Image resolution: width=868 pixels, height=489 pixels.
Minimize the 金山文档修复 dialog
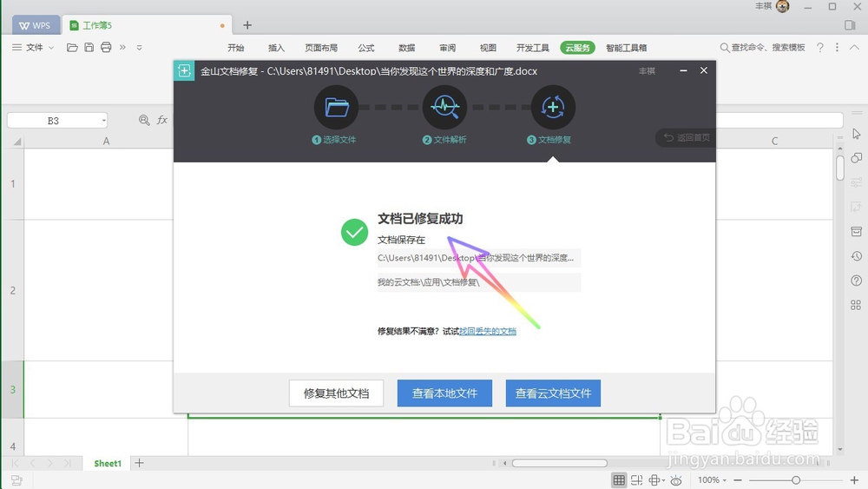(684, 70)
